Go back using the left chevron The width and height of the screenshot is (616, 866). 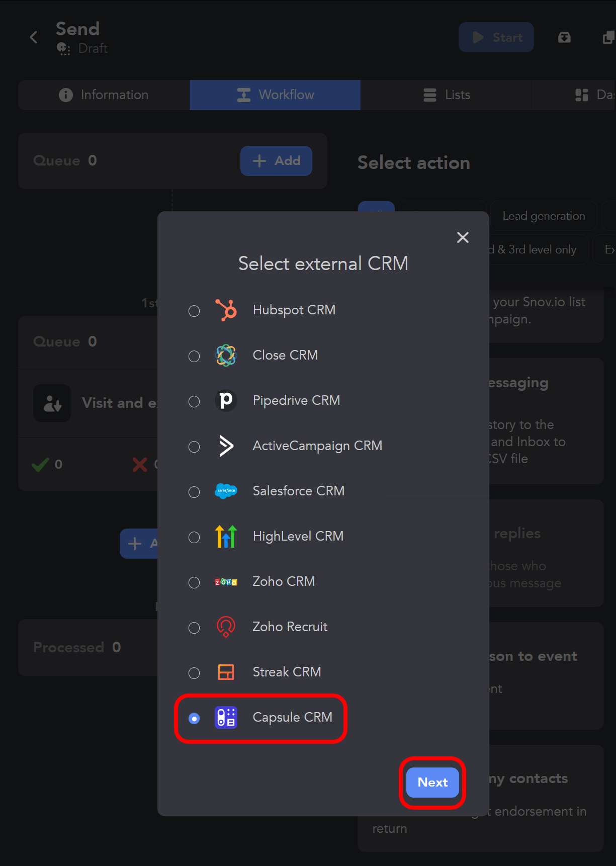pyautogui.click(x=34, y=37)
